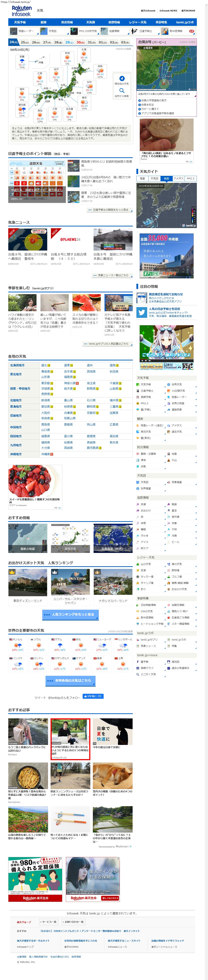208x980 pixels.
Task: Click the 火山 volcano icon
Action: pyautogui.click(x=168, y=460)
